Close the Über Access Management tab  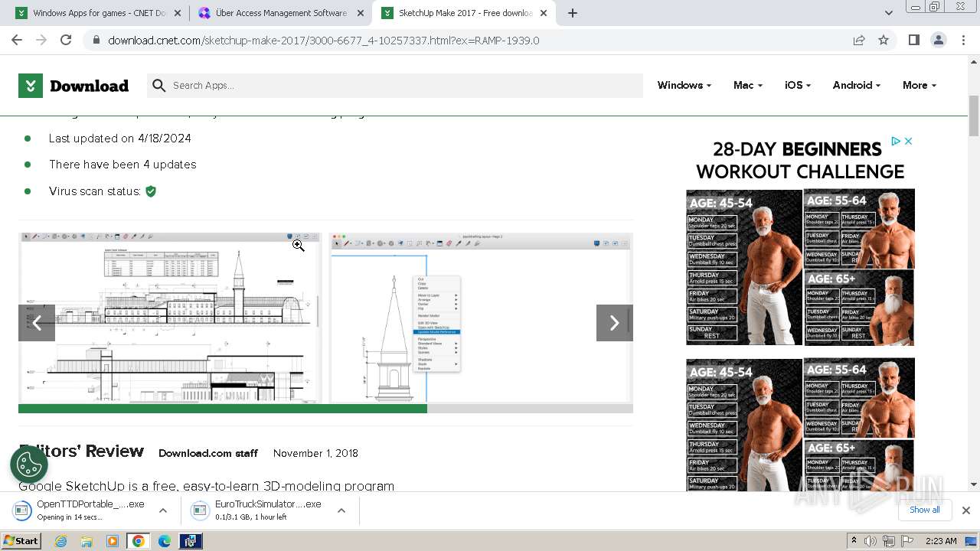[x=360, y=13]
